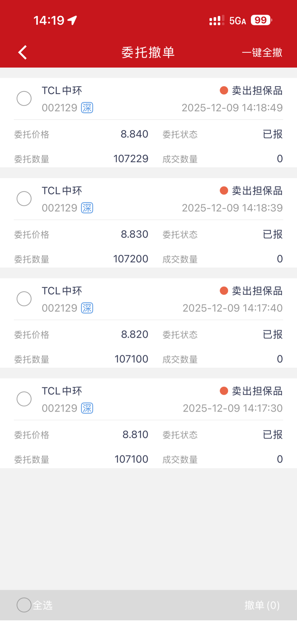Viewport: 297px width, 644px height.
Task: Tap the 卖出担保品 label on the 14:17:30 order
Action: tap(257, 391)
